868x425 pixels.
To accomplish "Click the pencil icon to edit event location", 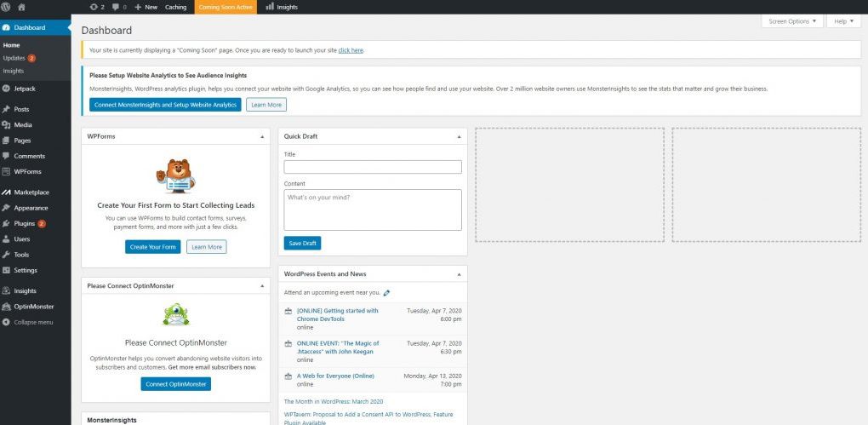I will [386, 293].
